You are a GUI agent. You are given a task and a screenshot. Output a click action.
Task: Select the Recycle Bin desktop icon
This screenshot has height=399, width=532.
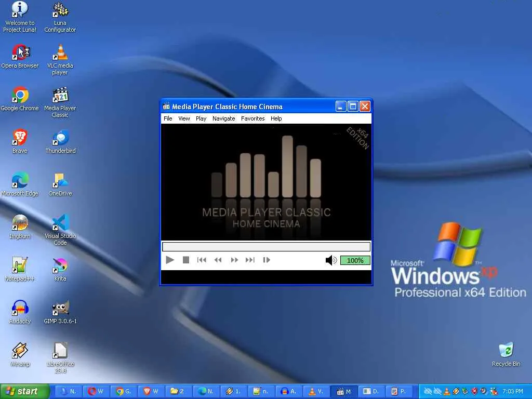[506, 354]
